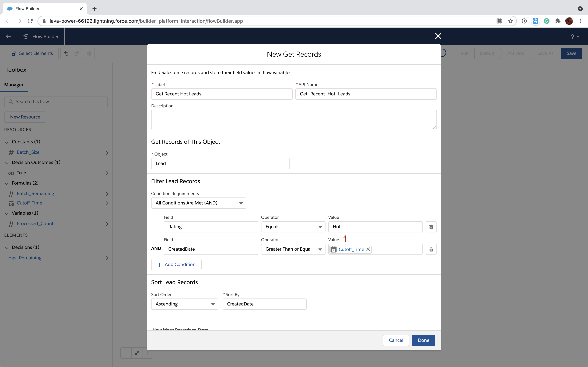Click the Add Condition button
This screenshot has height=367, width=588.
point(176,264)
